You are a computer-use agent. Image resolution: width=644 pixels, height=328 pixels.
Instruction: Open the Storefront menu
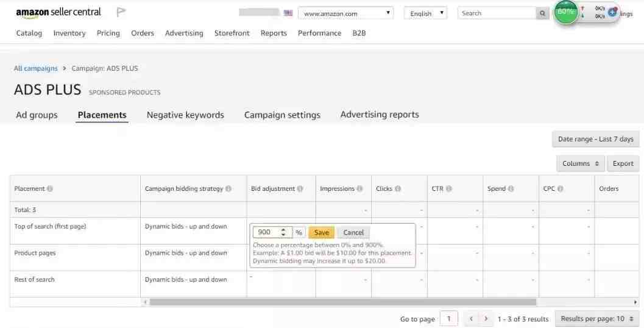(232, 34)
